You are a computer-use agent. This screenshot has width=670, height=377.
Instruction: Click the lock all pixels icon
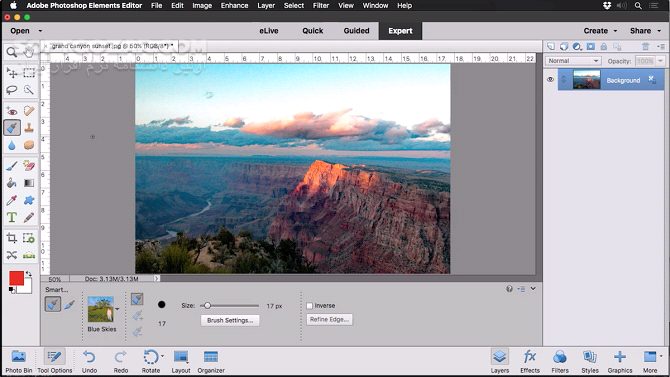[x=604, y=46]
